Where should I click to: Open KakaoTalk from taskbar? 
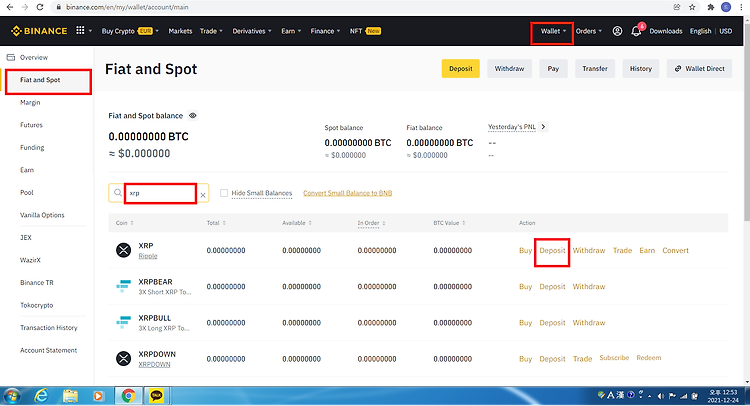(x=156, y=396)
